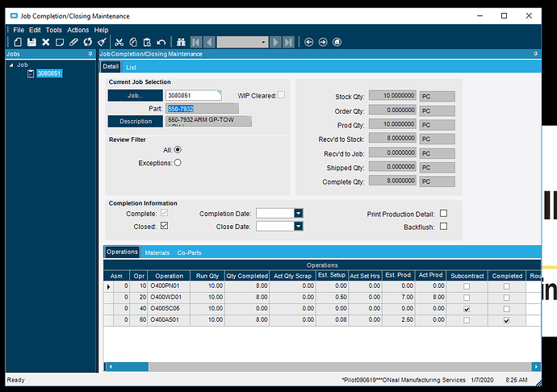Click the Refresh toolbar icon
Viewport: 557px width, 392px height.
tap(87, 42)
